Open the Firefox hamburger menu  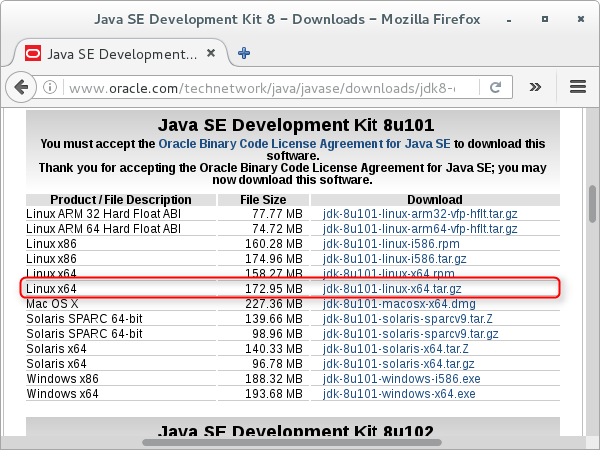point(578,87)
